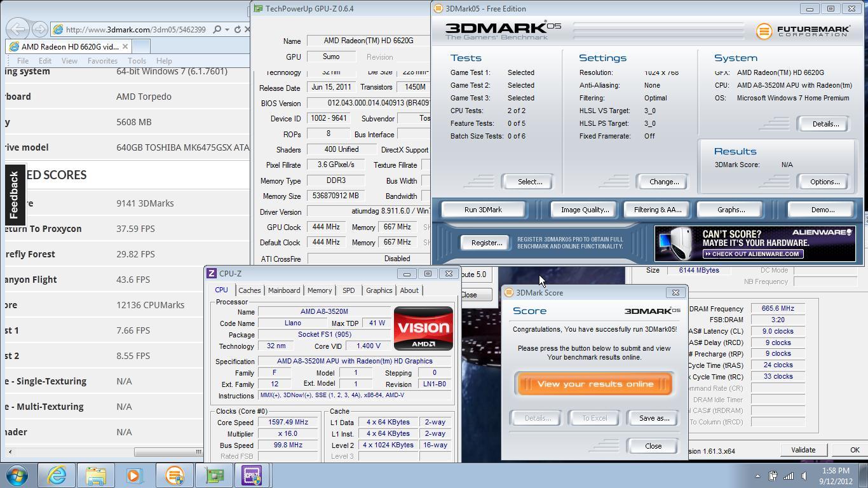Click the 3DMark Score dialog title icon
Image resolution: width=868 pixels, height=488 pixels.
[508, 293]
